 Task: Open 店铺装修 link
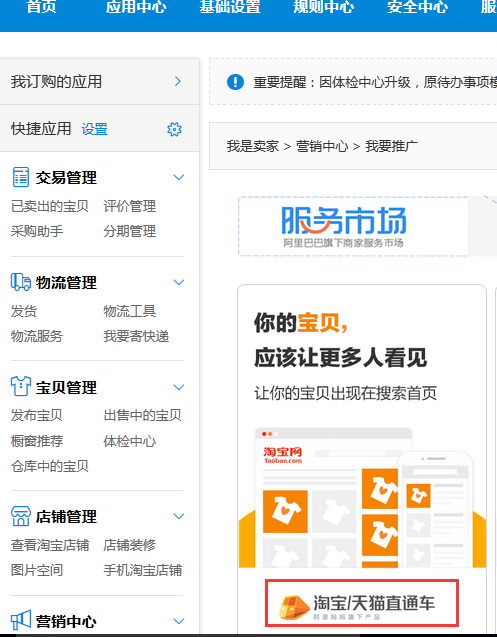click(129, 545)
